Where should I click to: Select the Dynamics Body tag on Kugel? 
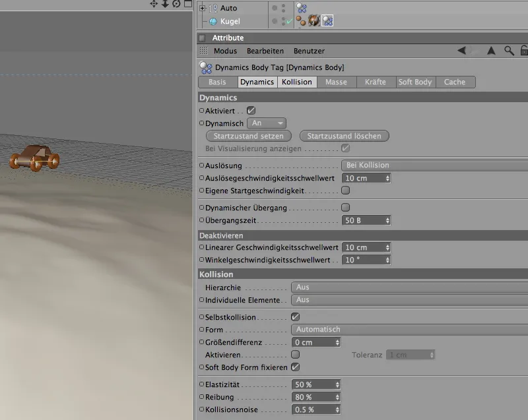[327, 21]
